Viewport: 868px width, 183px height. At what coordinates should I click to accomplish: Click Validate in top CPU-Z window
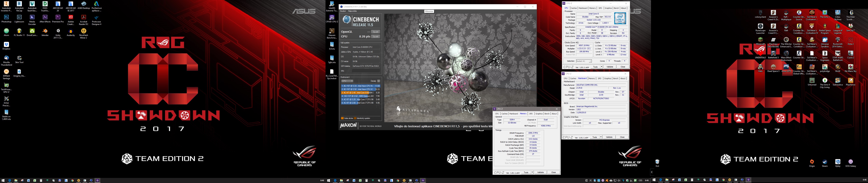pyautogui.click(x=610, y=67)
